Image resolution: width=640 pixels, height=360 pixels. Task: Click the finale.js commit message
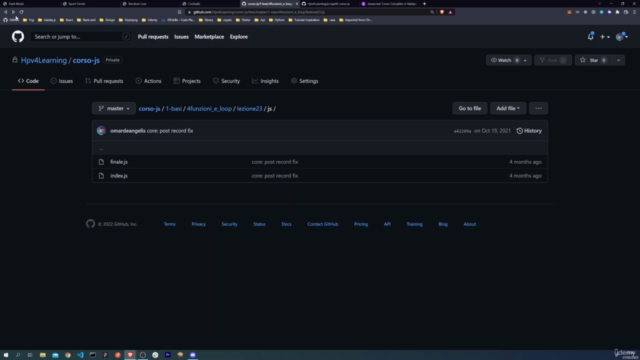275,162
